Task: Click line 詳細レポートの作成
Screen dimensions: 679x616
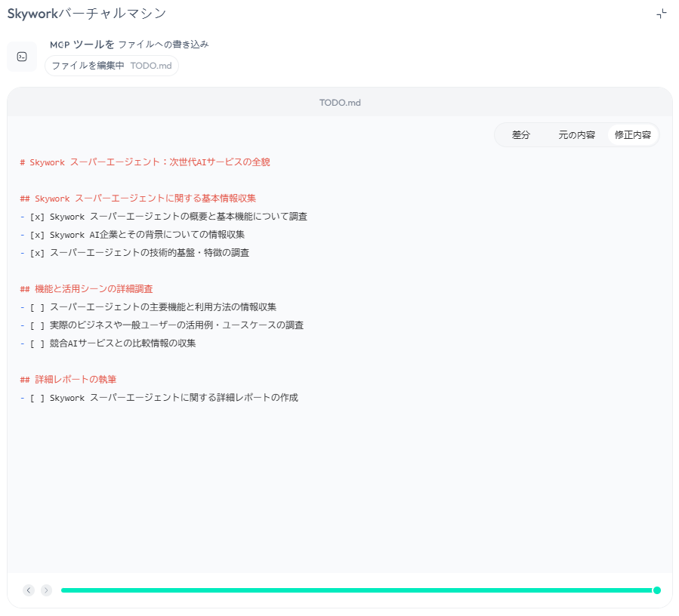Action: (x=159, y=398)
